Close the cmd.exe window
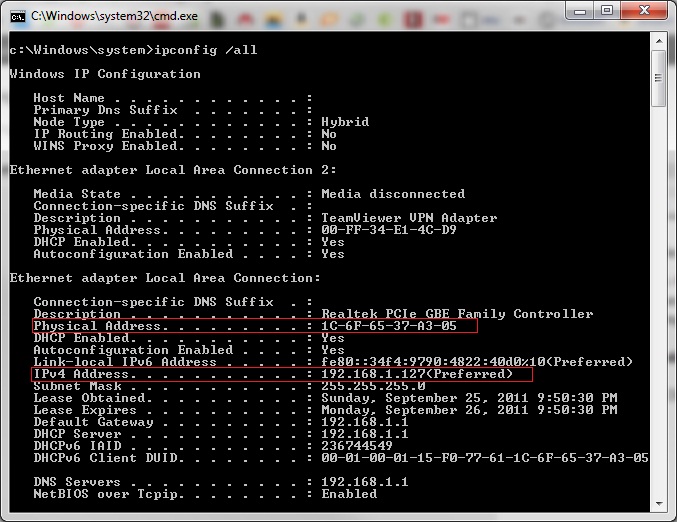This screenshot has width=677, height=522. (x=644, y=11)
